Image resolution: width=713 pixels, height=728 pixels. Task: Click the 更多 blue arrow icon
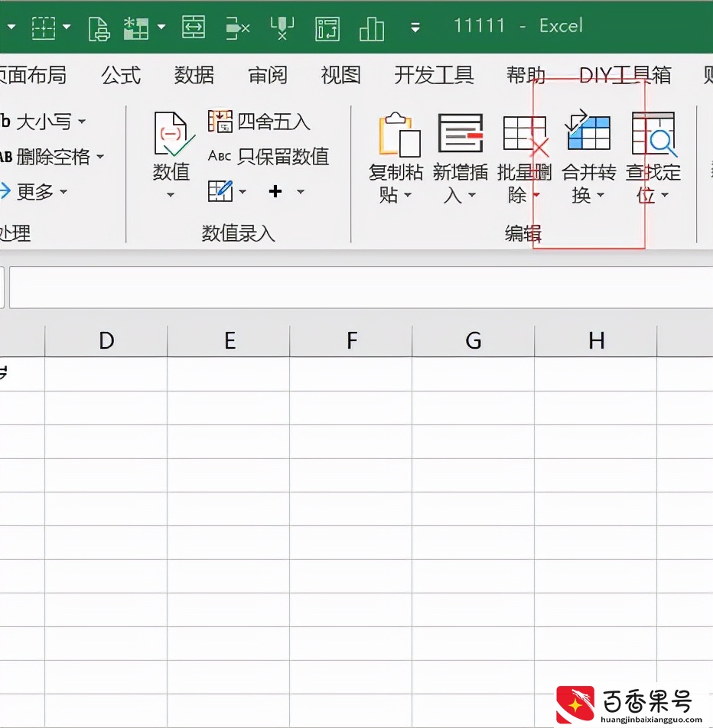(x=5, y=191)
